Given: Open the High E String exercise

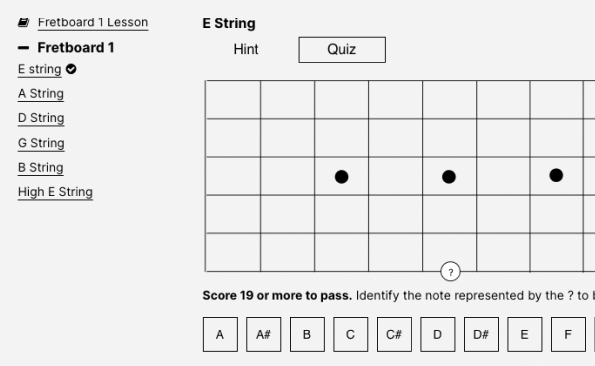Looking at the screenshot, I should 55,192.
